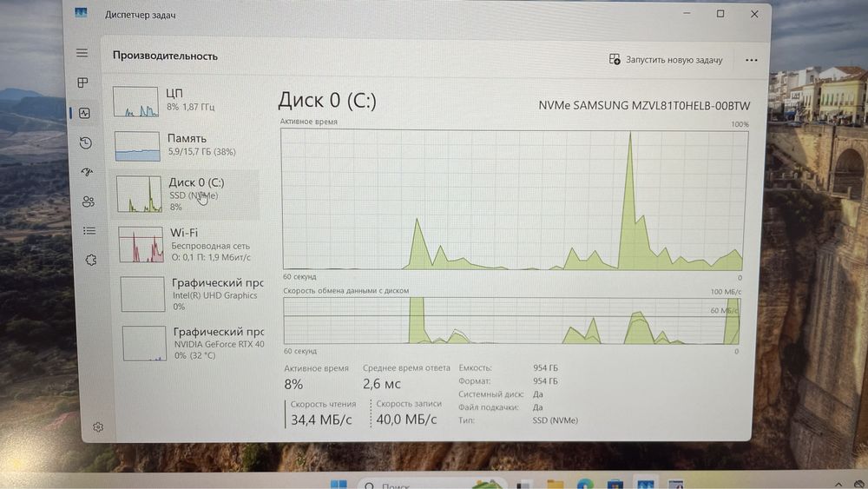The width and height of the screenshot is (868, 489).
Task: Select NVIDIA GeForce RTX GPU item
Action: [x=193, y=343]
